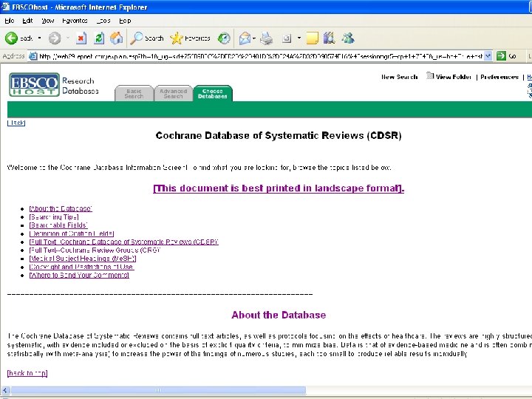Open the Tools menu
532x399 pixels.
[x=103, y=21]
